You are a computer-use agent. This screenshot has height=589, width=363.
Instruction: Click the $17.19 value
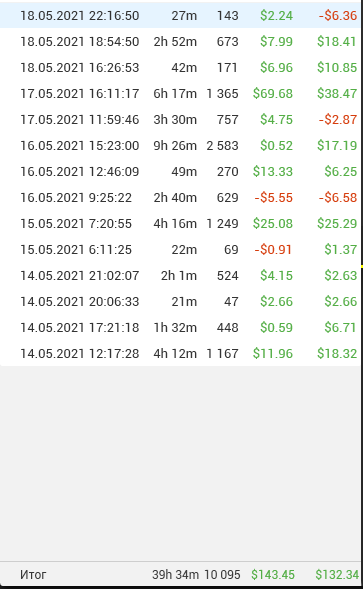click(337, 145)
